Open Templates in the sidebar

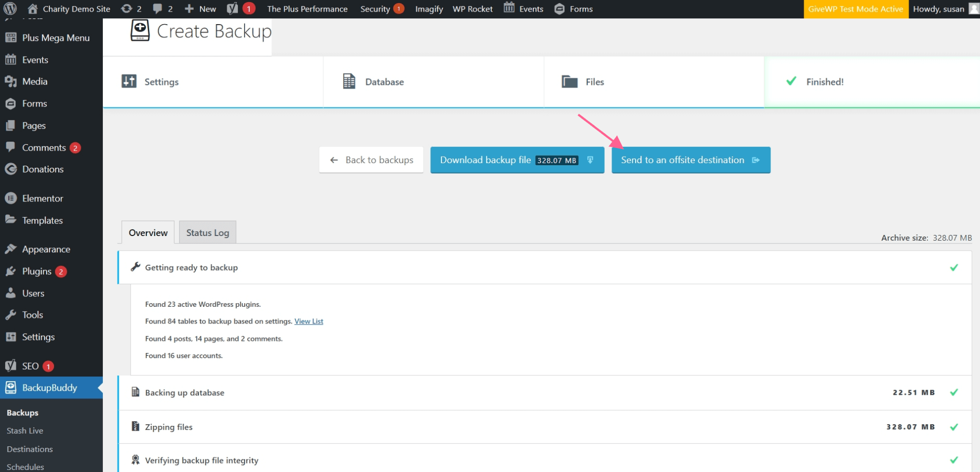(51, 220)
